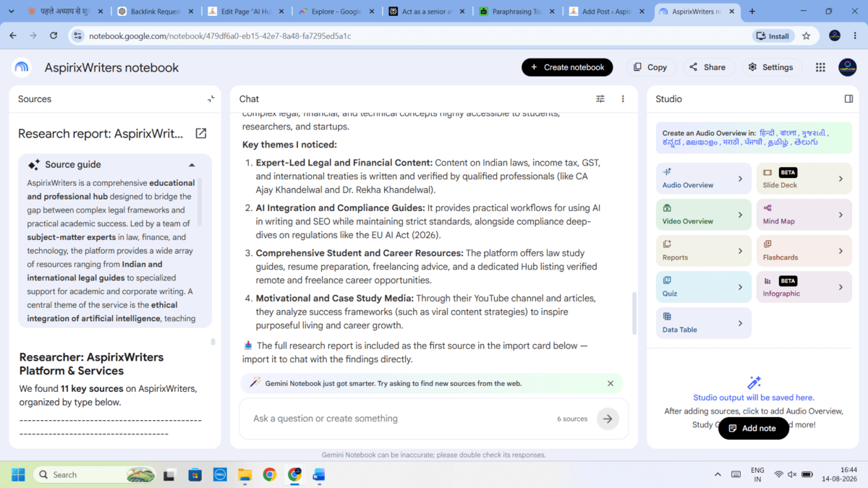This screenshot has height=488, width=868.
Task: Switch to Paraphrasing Tool tab
Action: pos(516,12)
